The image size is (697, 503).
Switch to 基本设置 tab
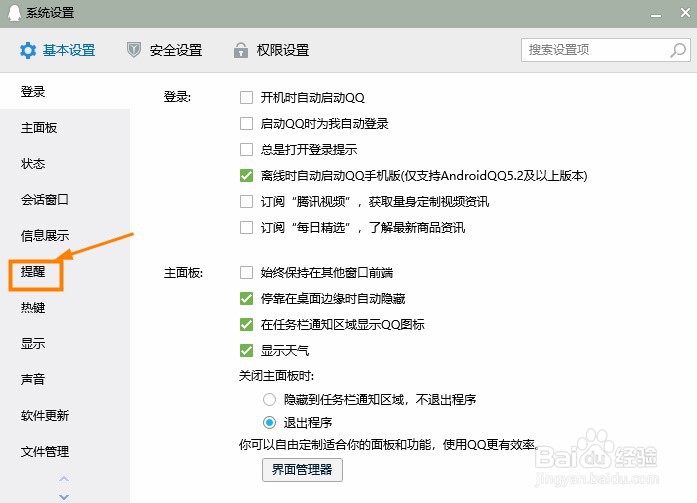point(58,50)
